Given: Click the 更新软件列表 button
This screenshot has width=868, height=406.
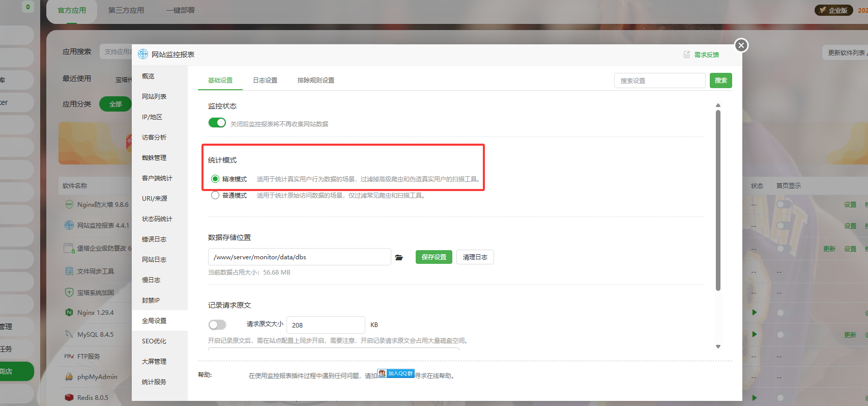Looking at the screenshot, I should click(x=846, y=52).
